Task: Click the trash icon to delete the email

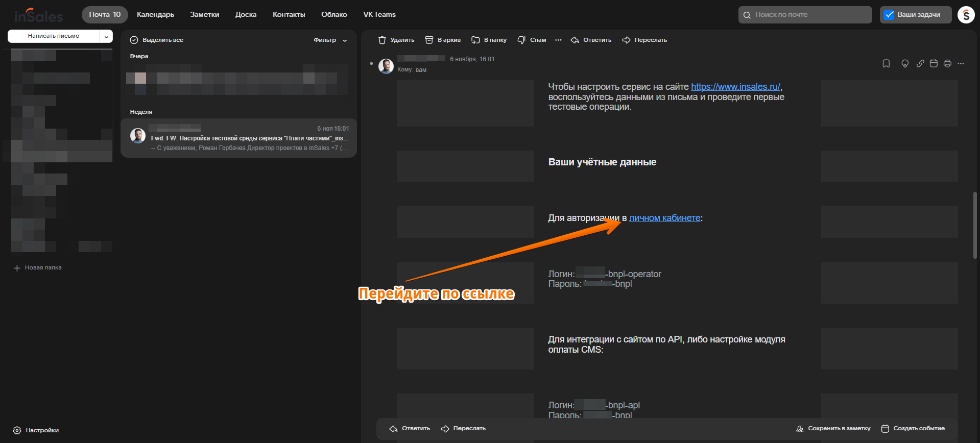Action: (x=382, y=40)
